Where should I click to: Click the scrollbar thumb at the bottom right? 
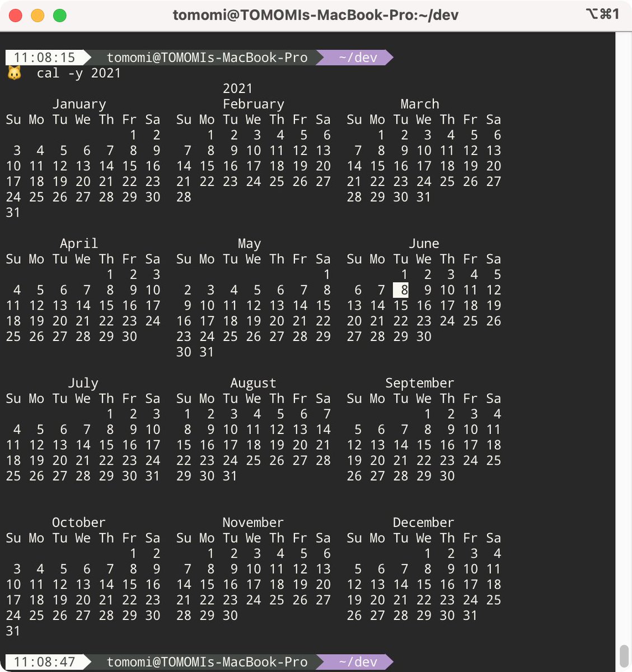(x=624, y=657)
